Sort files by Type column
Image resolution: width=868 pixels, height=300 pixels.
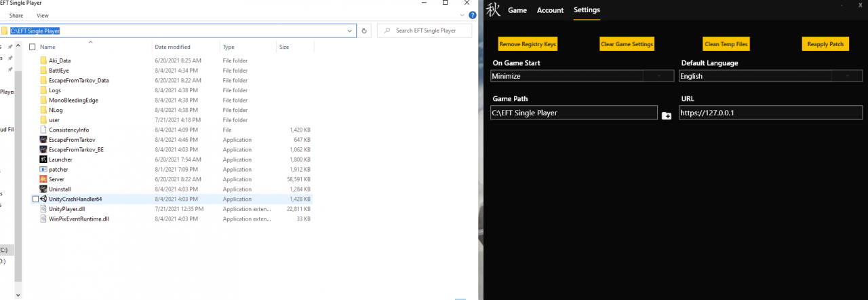tap(229, 47)
